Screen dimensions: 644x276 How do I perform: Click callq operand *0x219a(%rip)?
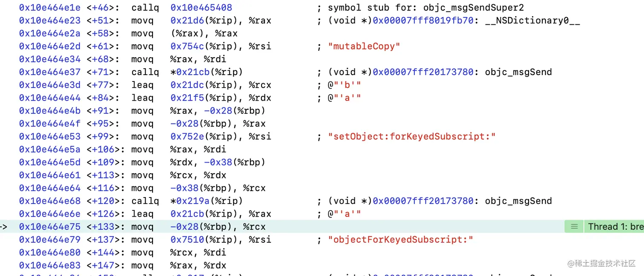point(207,201)
